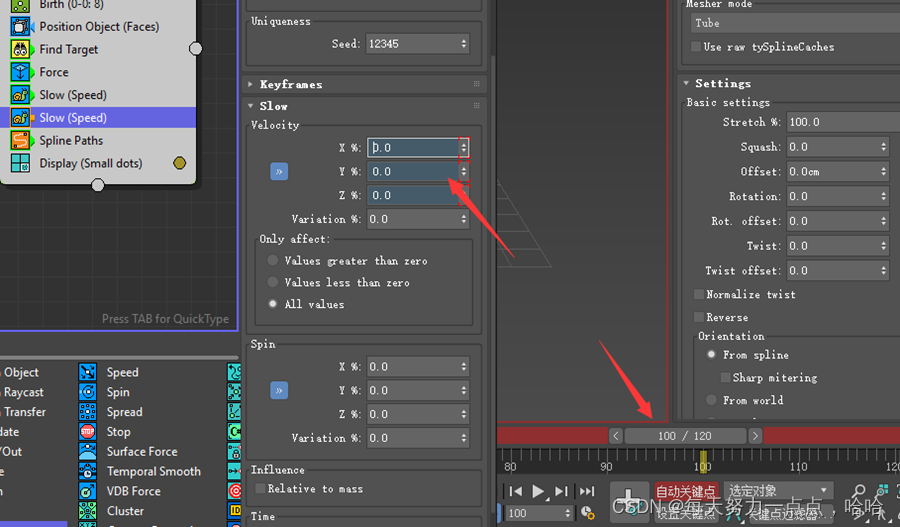Select Values greater than zero option

click(273, 261)
